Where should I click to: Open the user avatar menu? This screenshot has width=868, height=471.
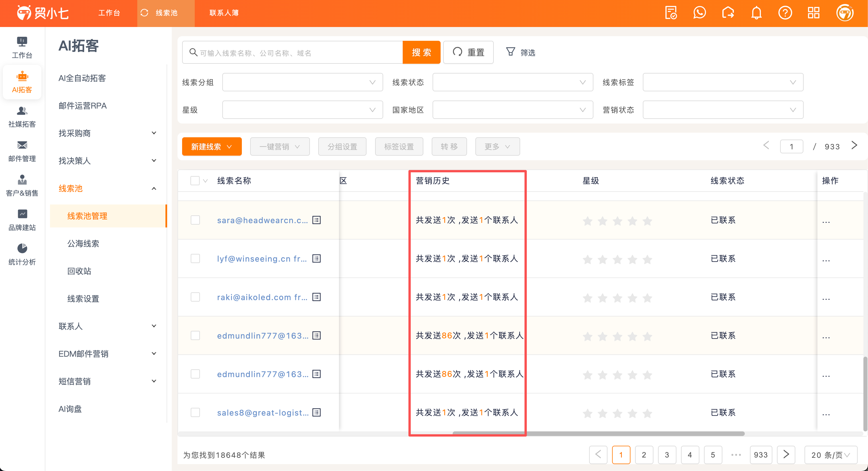[x=845, y=13]
